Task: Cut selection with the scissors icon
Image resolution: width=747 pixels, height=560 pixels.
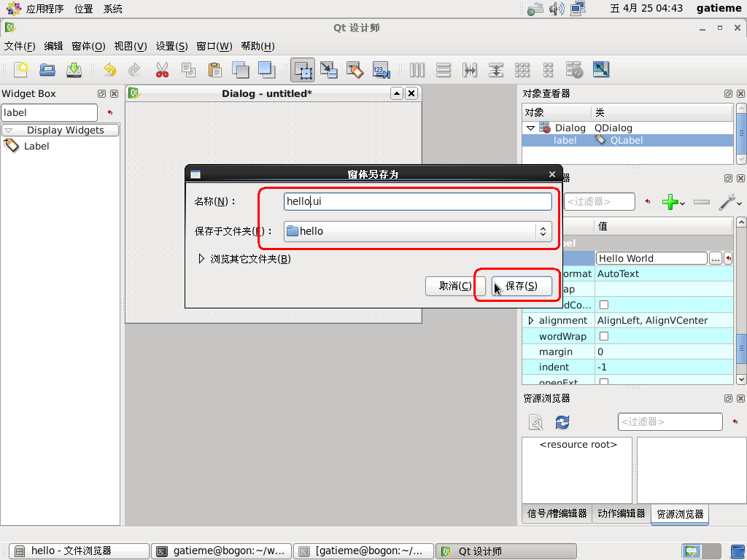Action: point(163,70)
